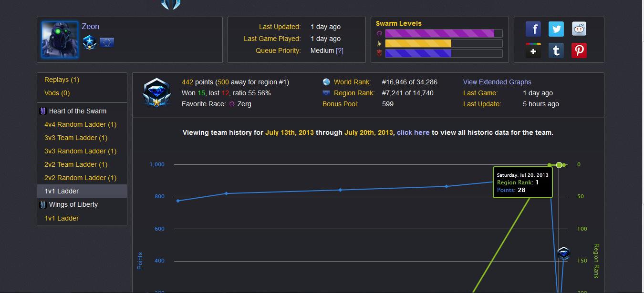Pin profile to Pinterest
644x293 pixels.
coord(579,51)
